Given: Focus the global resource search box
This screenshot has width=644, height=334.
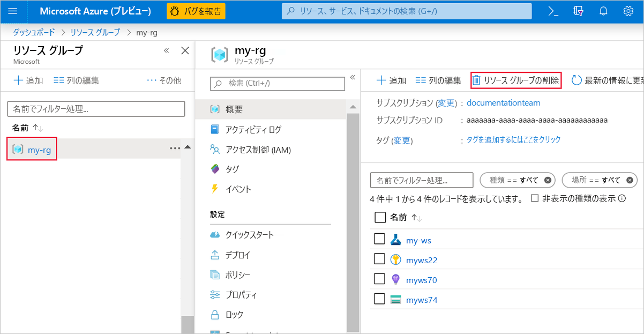Looking at the screenshot, I should click(x=407, y=11).
